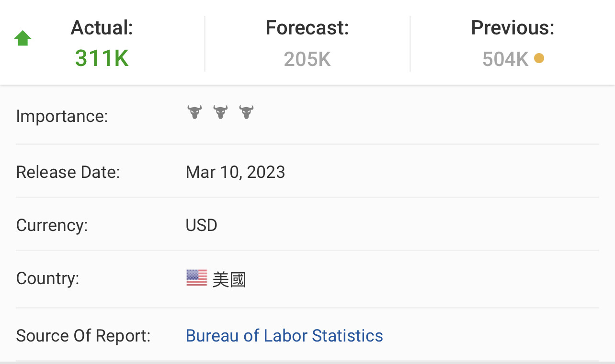Click the first bull importance icon
615x364 pixels.
coord(194,113)
